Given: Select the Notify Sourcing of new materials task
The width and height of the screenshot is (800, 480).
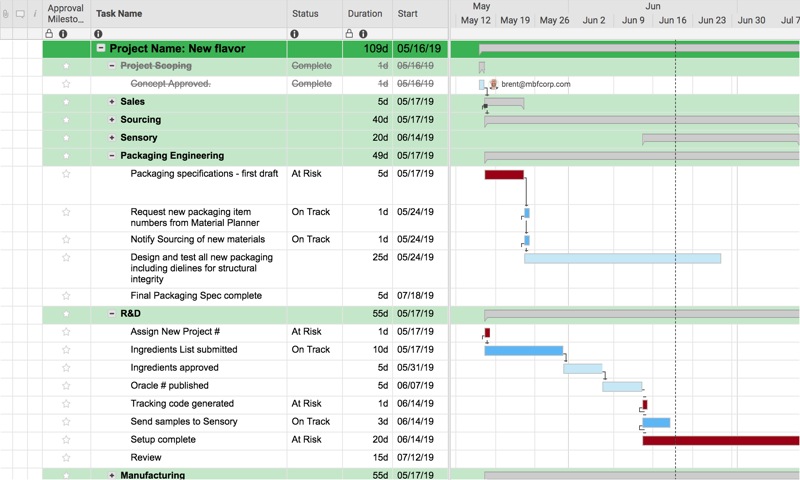Looking at the screenshot, I should pyautogui.click(x=197, y=240).
